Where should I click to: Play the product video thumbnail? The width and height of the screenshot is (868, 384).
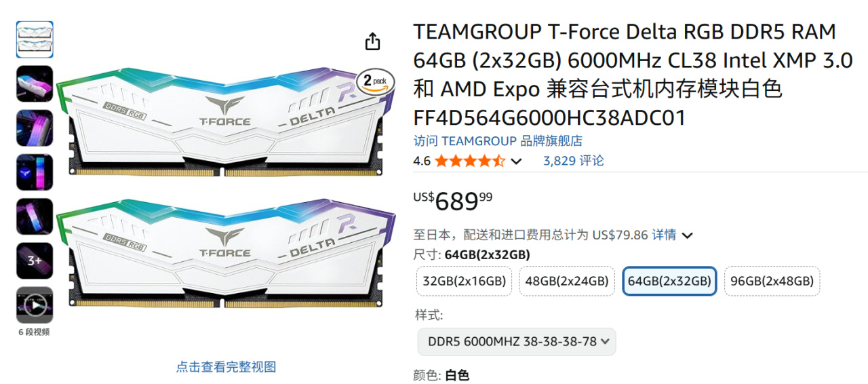(x=35, y=305)
